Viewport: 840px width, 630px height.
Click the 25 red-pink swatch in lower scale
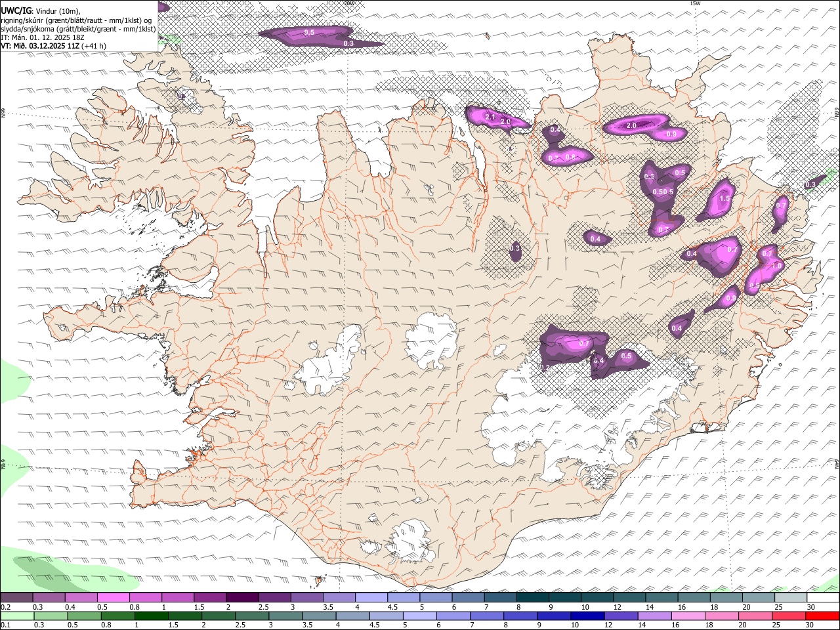click(x=789, y=616)
